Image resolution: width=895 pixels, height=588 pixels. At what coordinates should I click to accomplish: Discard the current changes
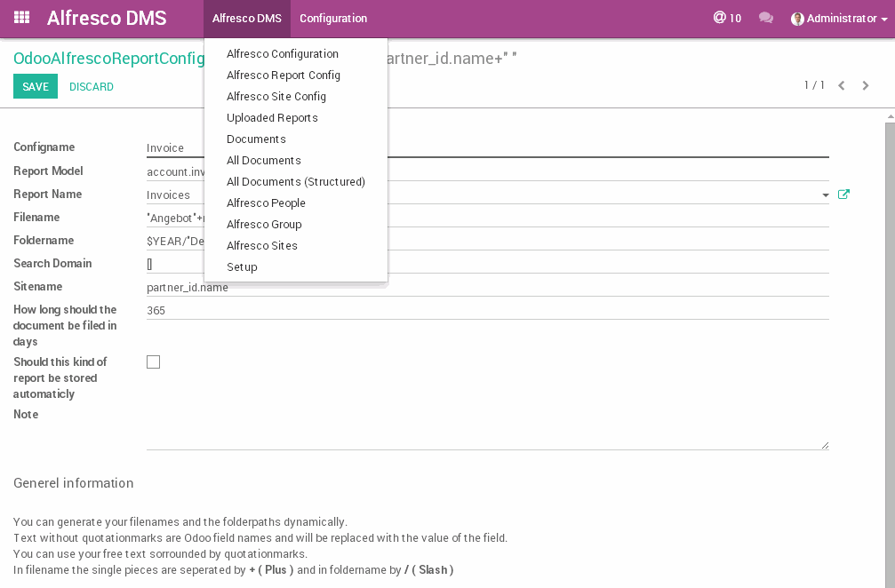point(90,86)
